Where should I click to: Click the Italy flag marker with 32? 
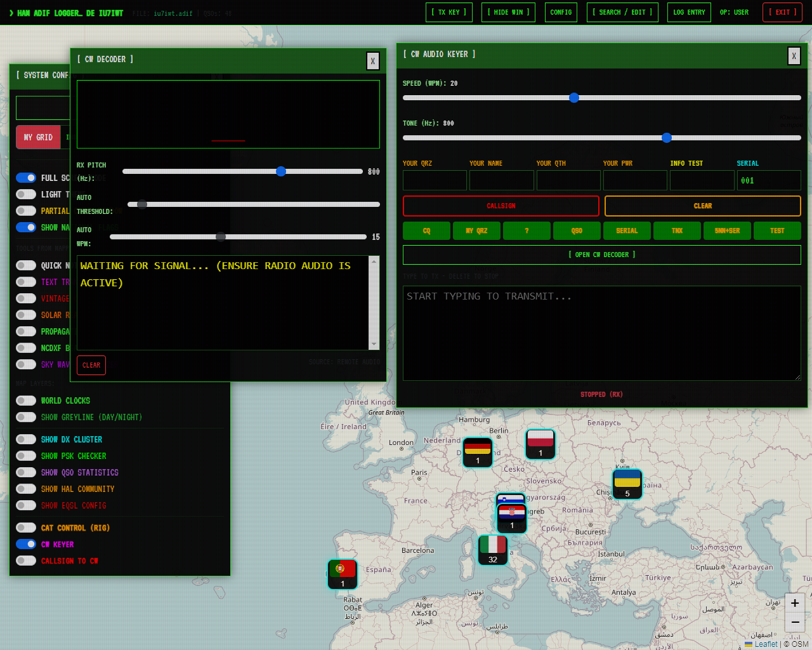[493, 550]
